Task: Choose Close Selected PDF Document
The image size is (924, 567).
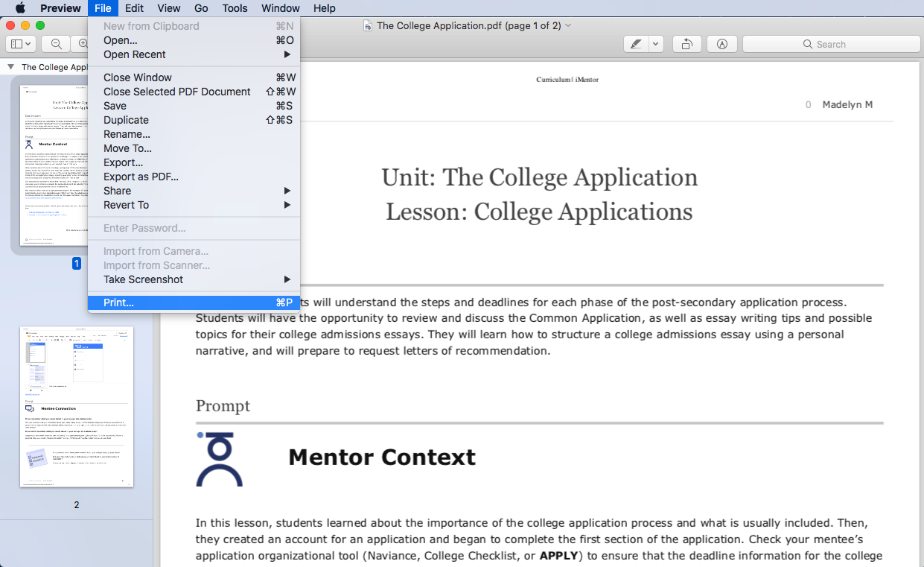Action: (194, 92)
